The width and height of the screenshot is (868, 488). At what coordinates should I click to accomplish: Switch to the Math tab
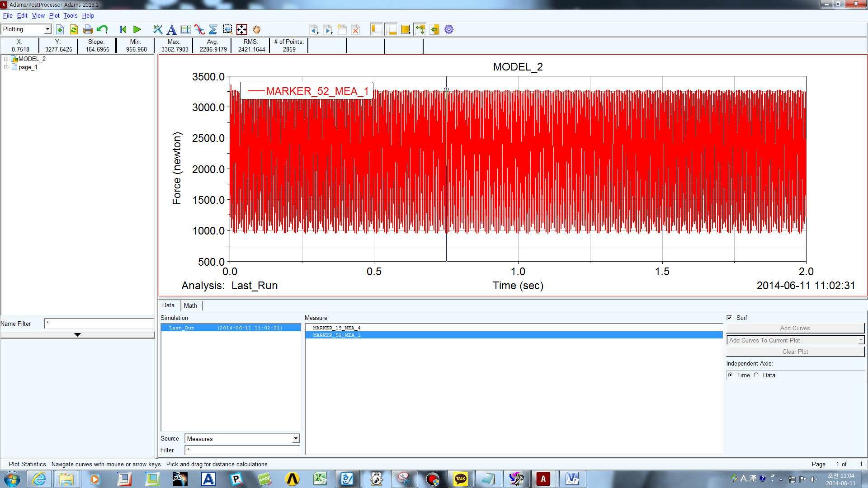point(190,305)
